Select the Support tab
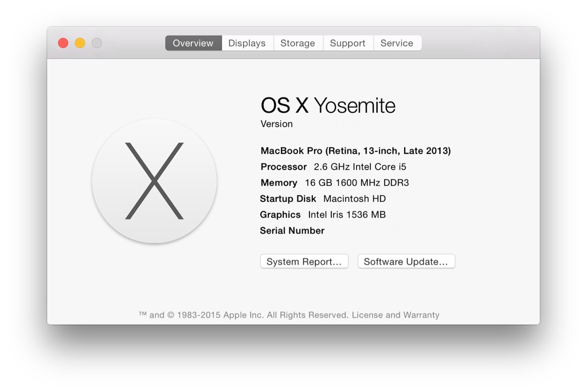 coord(348,43)
